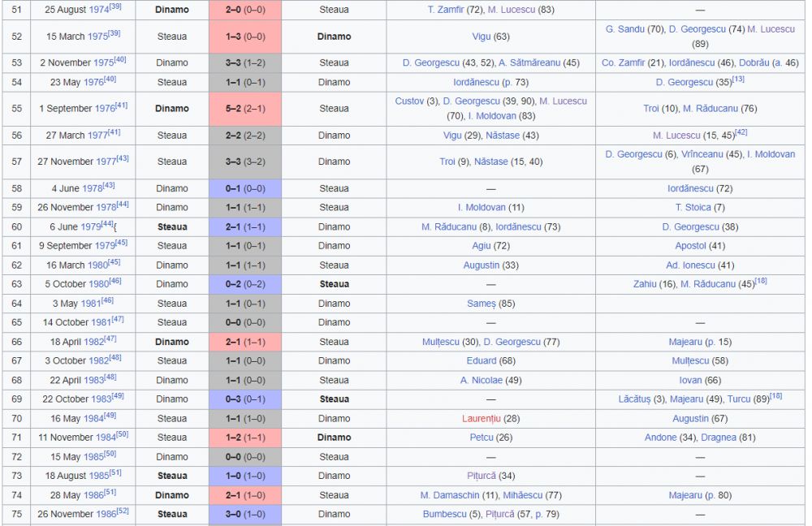Image resolution: width=812 pixels, height=526 pixels.
Task: Select the Custov scorer link
Action: coord(409,101)
